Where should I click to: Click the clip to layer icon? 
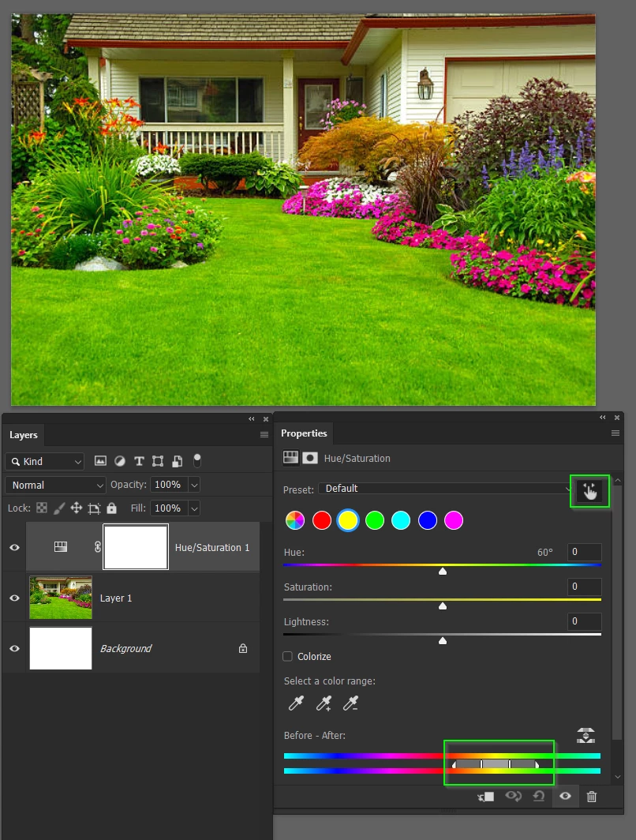(485, 797)
